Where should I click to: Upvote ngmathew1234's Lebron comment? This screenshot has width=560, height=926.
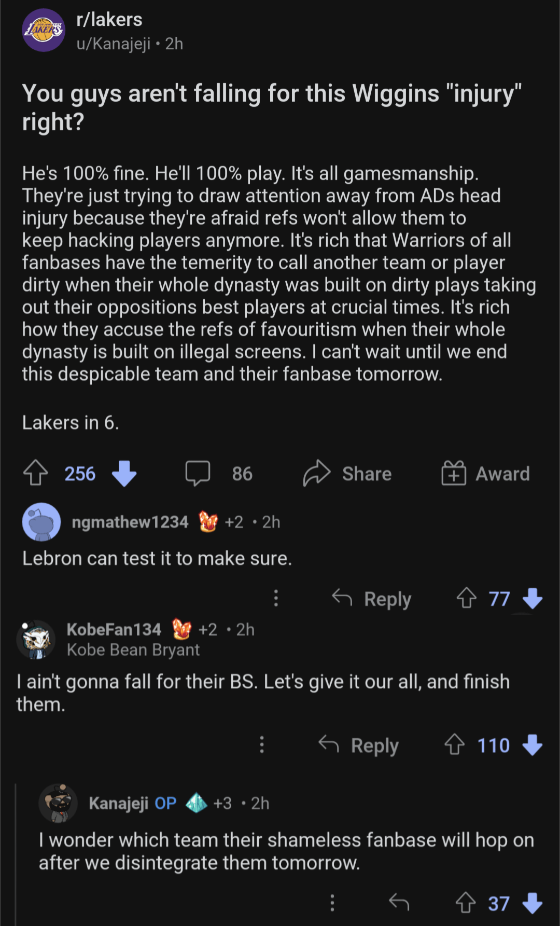467,598
